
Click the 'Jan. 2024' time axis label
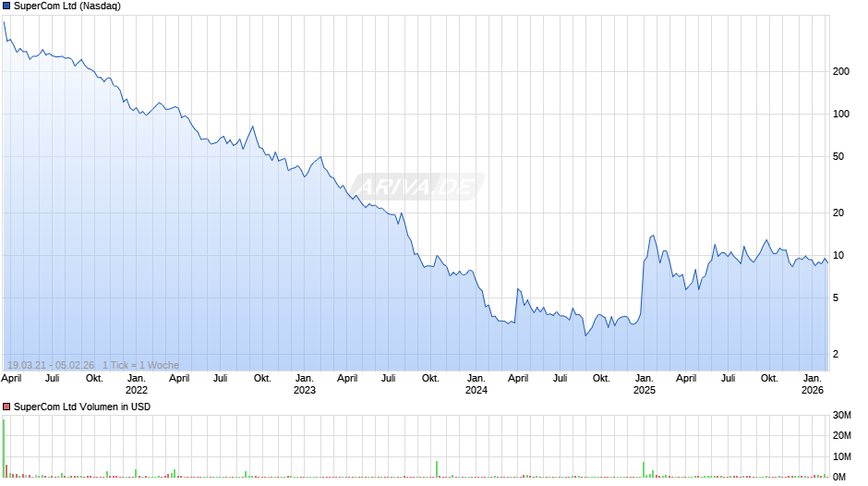[x=476, y=384]
